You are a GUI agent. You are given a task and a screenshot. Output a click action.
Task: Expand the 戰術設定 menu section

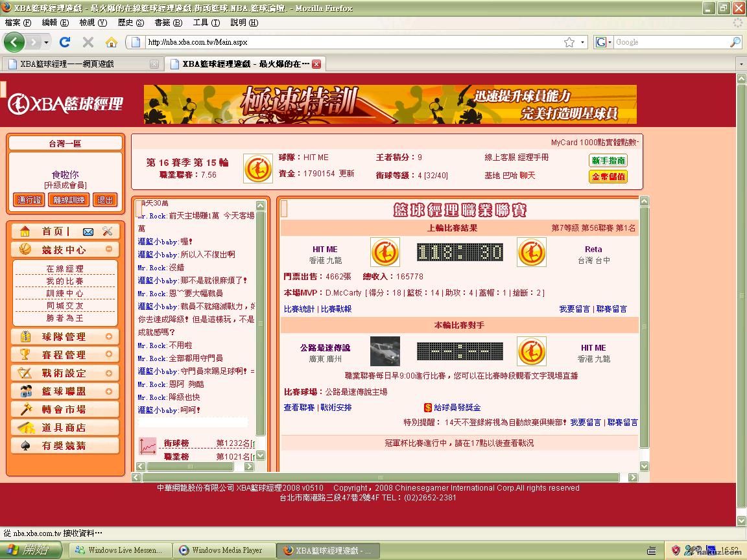109,373
